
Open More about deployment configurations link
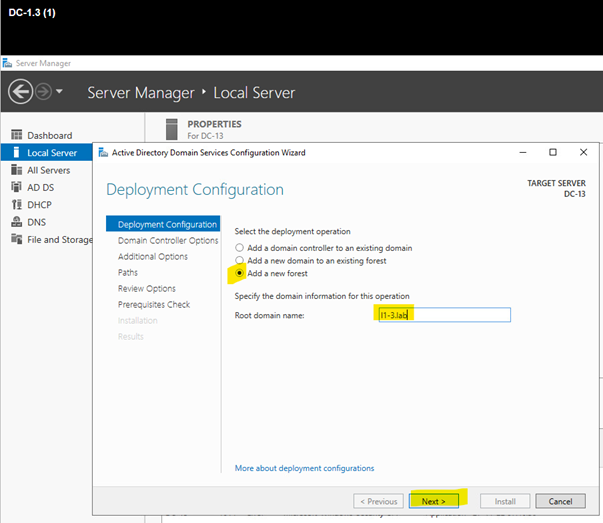point(304,468)
